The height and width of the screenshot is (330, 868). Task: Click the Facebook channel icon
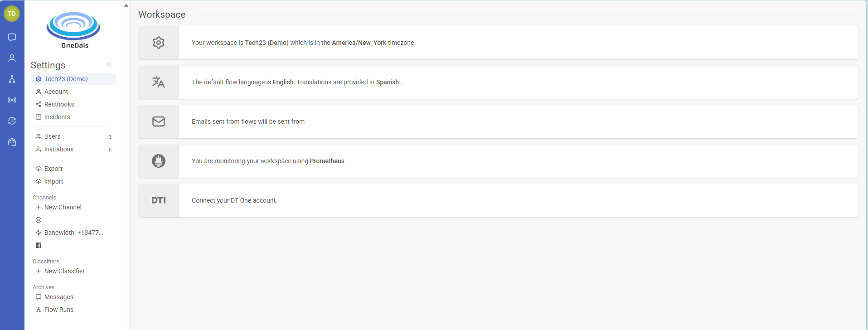(39, 245)
